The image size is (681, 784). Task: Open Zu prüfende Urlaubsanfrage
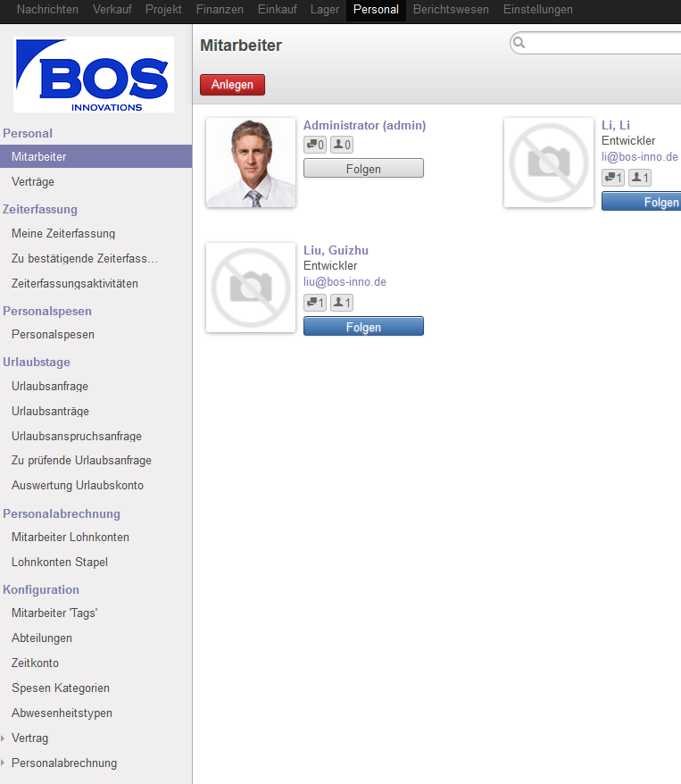(x=81, y=460)
